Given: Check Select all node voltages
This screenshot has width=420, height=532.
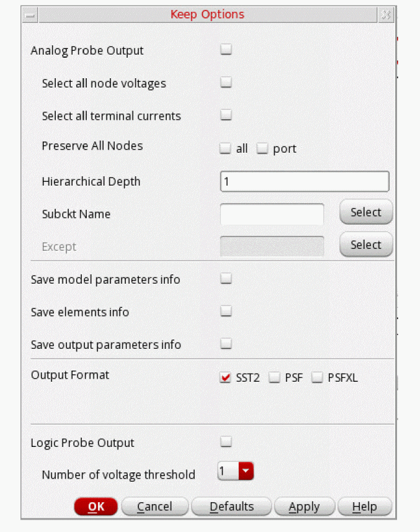Looking at the screenshot, I should [x=226, y=82].
